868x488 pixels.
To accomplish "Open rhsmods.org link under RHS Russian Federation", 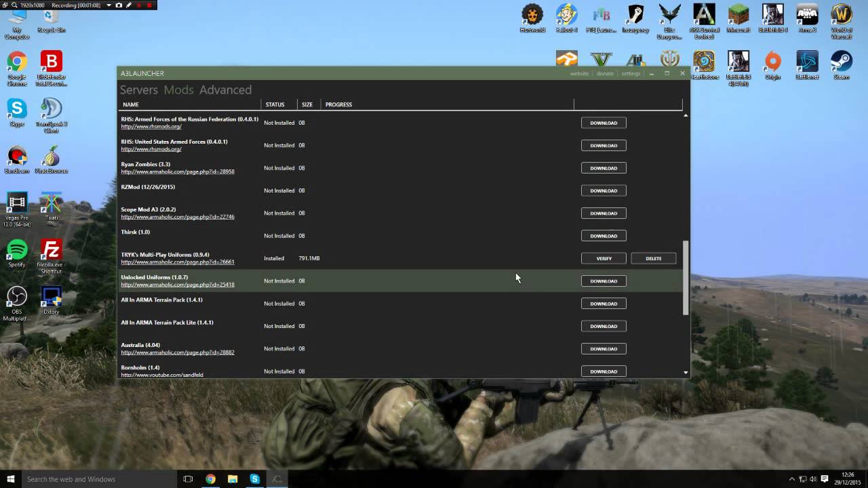I will coord(151,126).
